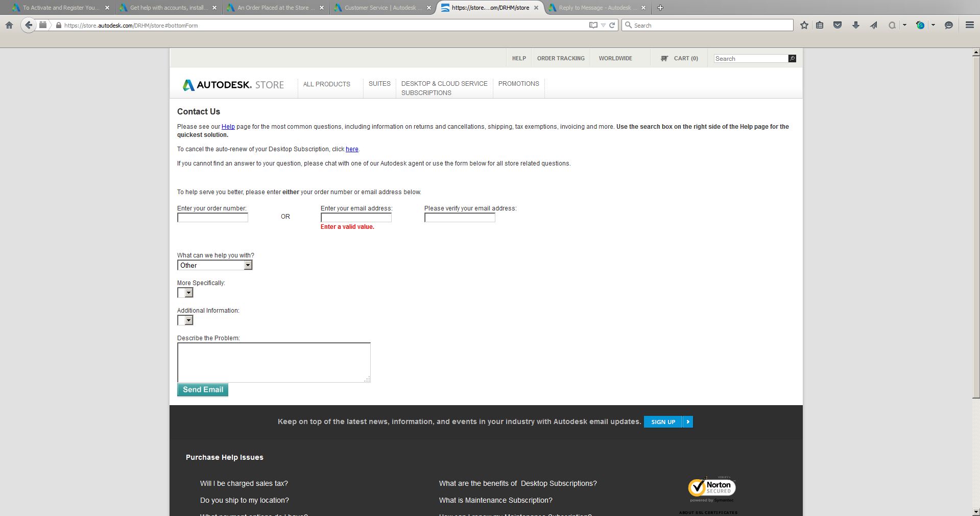This screenshot has width=980, height=516.
Task: Open the Hello chat smiley icon
Action: [x=949, y=25]
